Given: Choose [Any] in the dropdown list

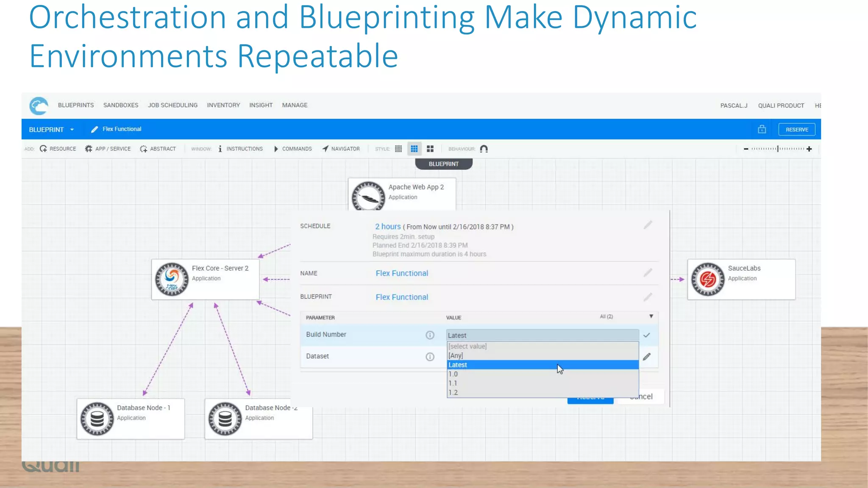Looking at the screenshot, I should 542,355.
